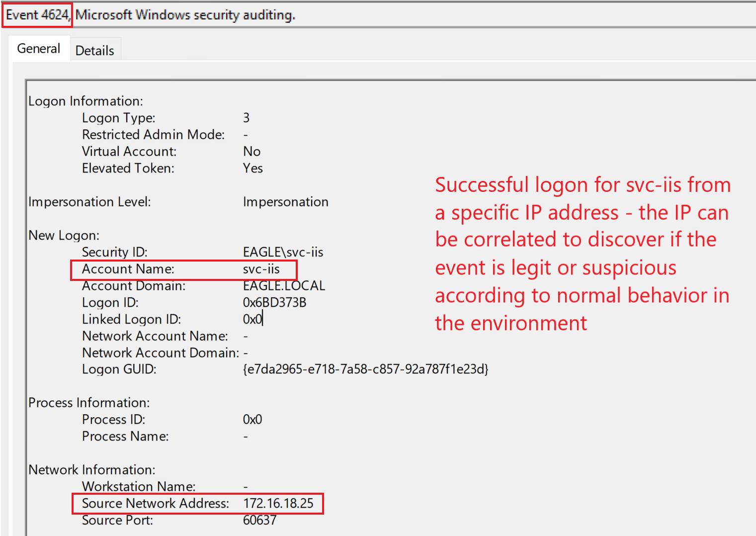Click the Logon Type value 3
Viewport: 756px width, 536px height.
[x=246, y=118]
